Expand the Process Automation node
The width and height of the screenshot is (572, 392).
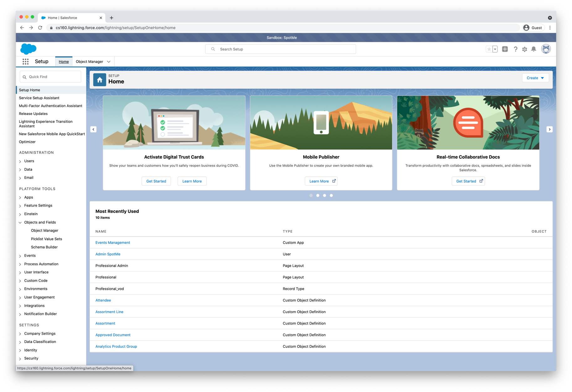pyautogui.click(x=20, y=264)
